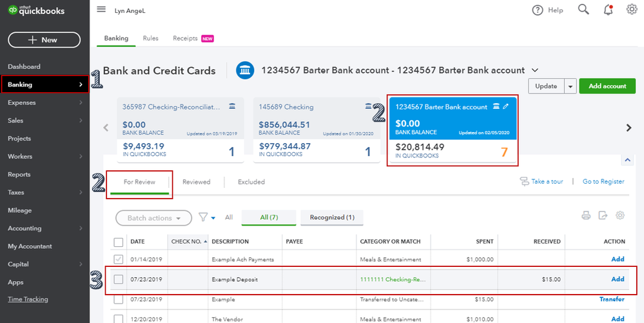Open the top-right settings gear
The height and width of the screenshot is (323, 644).
point(632,10)
